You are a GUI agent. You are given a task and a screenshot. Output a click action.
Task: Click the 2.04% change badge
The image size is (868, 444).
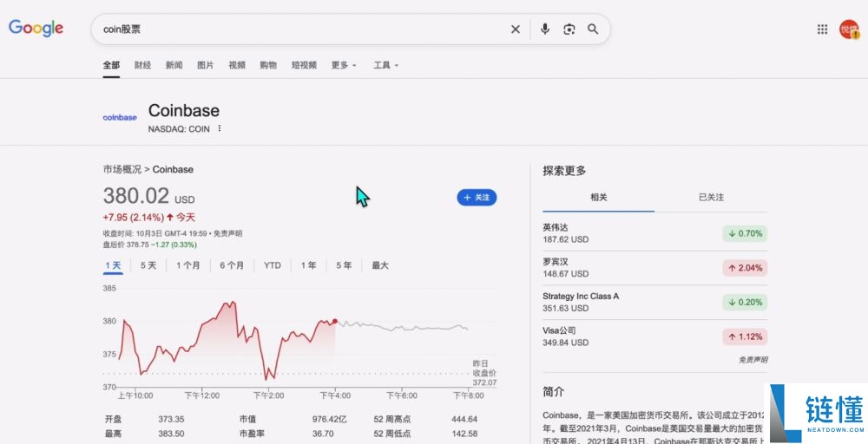[745, 268]
